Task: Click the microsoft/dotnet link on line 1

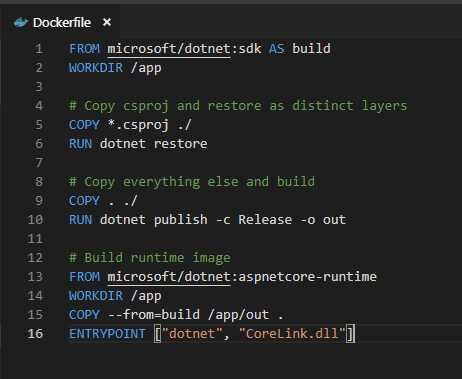Action: tap(169, 49)
